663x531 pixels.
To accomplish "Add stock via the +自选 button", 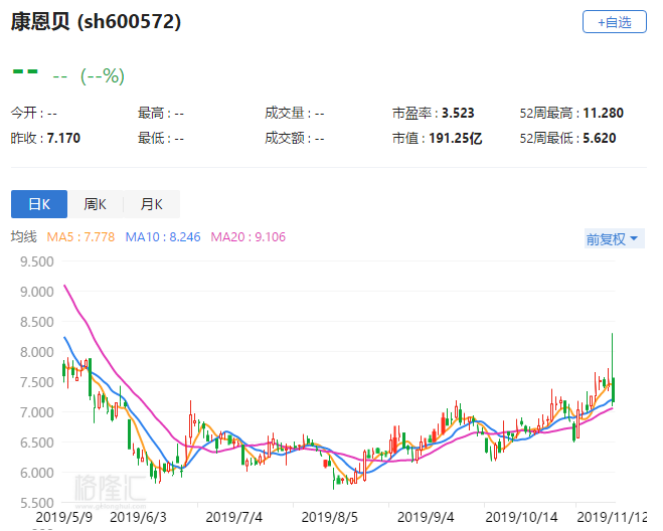I will (614, 22).
